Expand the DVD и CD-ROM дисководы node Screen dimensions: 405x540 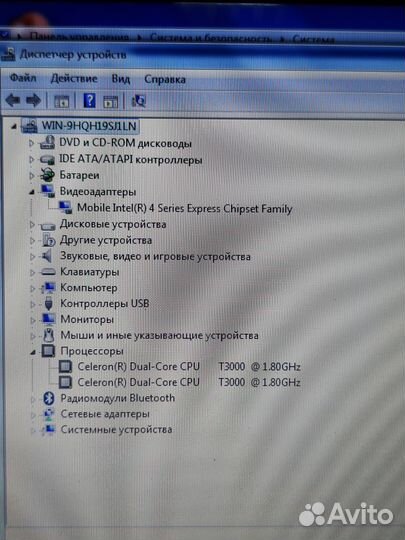tap(31, 143)
